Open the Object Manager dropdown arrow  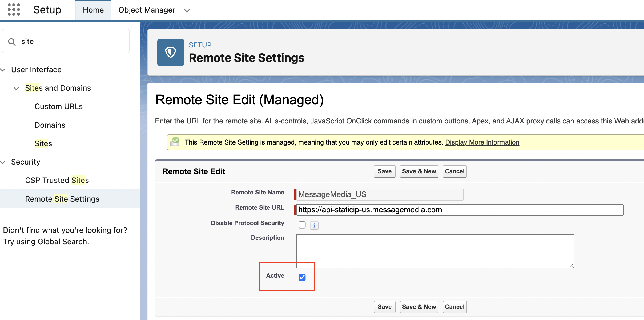(187, 10)
